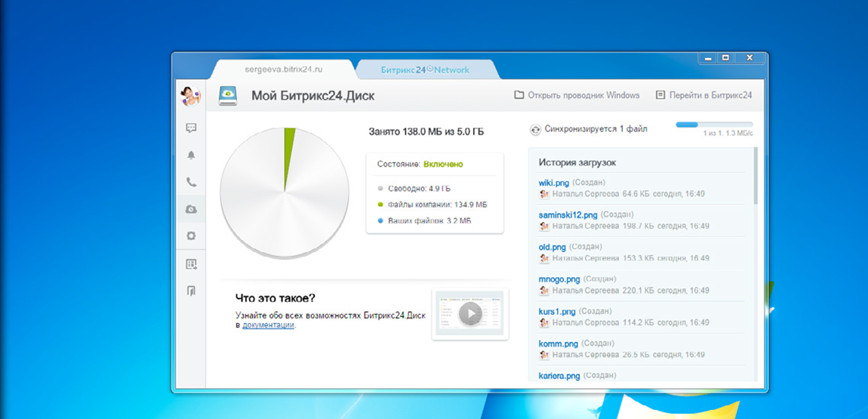Switch to the sergeeva.bitrix24.ru tab

click(x=283, y=69)
